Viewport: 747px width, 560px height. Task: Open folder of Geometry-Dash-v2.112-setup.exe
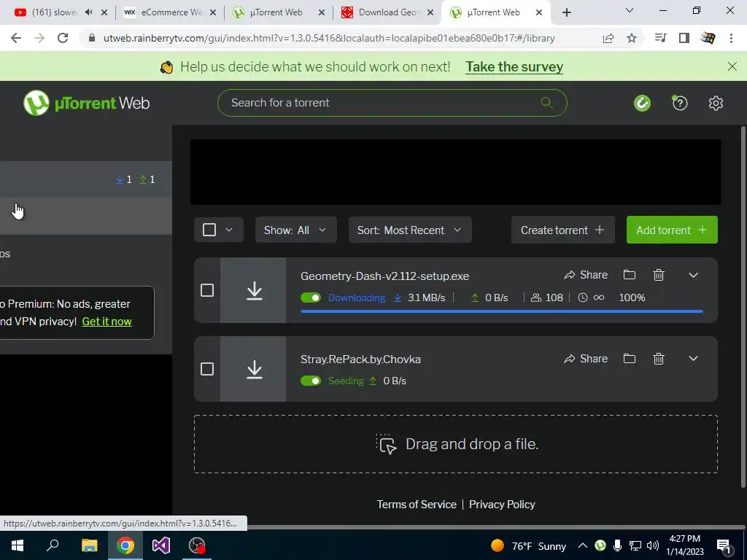(x=630, y=275)
